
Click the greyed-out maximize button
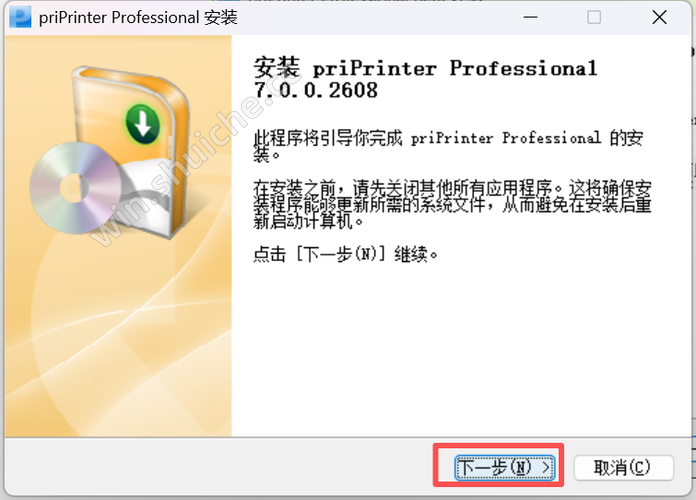click(x=594, y=17)
